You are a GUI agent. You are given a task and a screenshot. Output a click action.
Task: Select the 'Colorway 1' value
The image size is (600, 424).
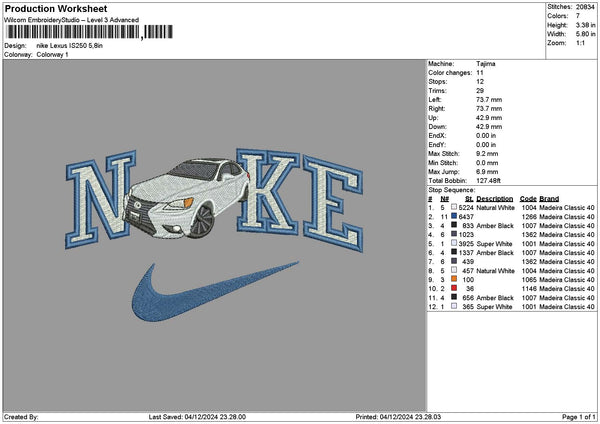[x=52, y=55]
